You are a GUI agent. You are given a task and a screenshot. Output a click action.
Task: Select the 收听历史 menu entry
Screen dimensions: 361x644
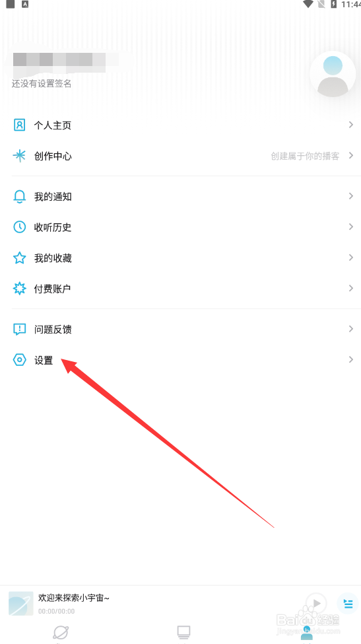click(x=181, y=227)
